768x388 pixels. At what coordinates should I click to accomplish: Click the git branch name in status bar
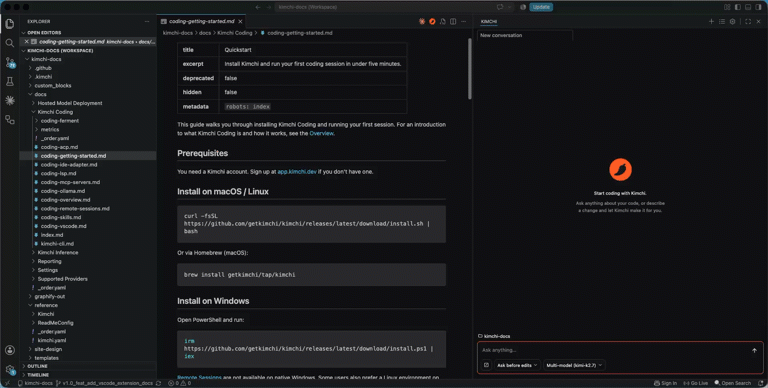pos(104,383)
